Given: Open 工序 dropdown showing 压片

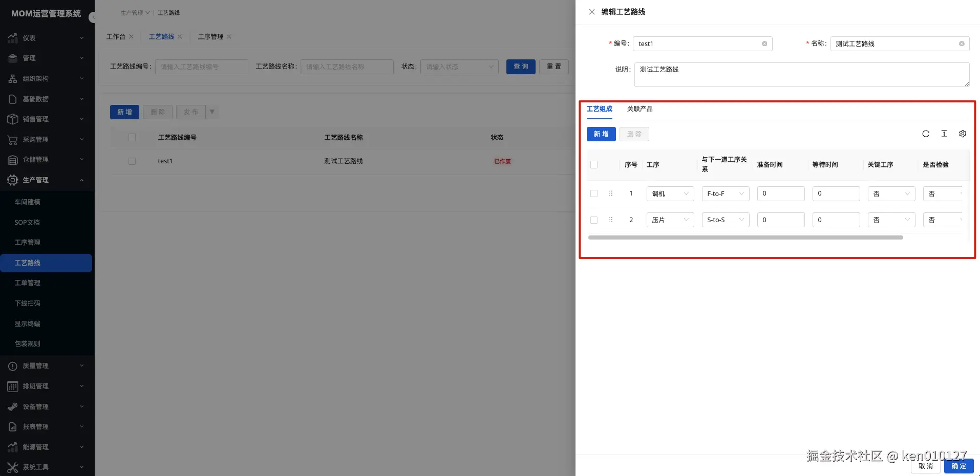Looking at the screenshot, I should tap(670, 220).
